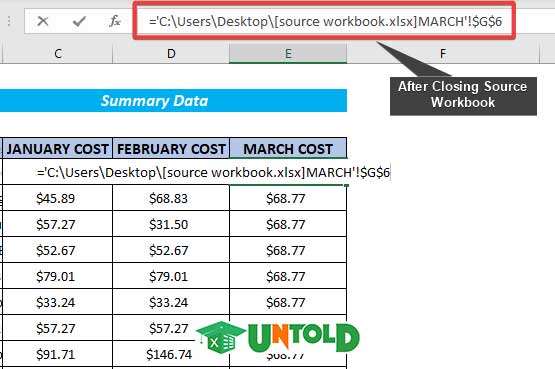This screenshot has width=555, height=369.
Task: Confirm the formula with the checkmark icon
Action: click(x=79, y=21)
